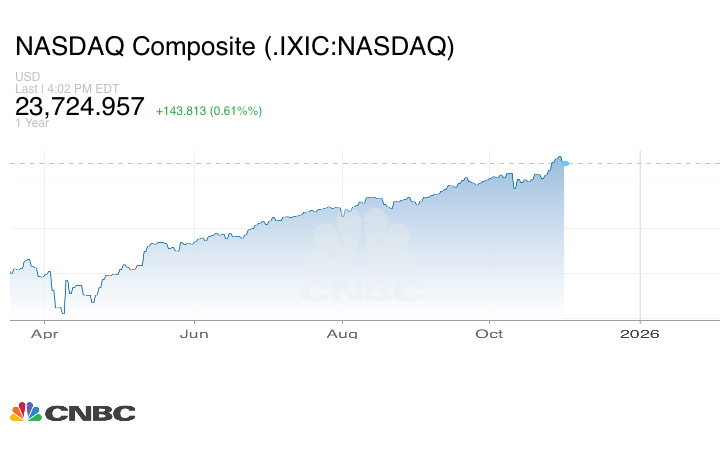Click the faded CNBC watermark text in the chart
The image size is (720, 450).
point(362,291)
